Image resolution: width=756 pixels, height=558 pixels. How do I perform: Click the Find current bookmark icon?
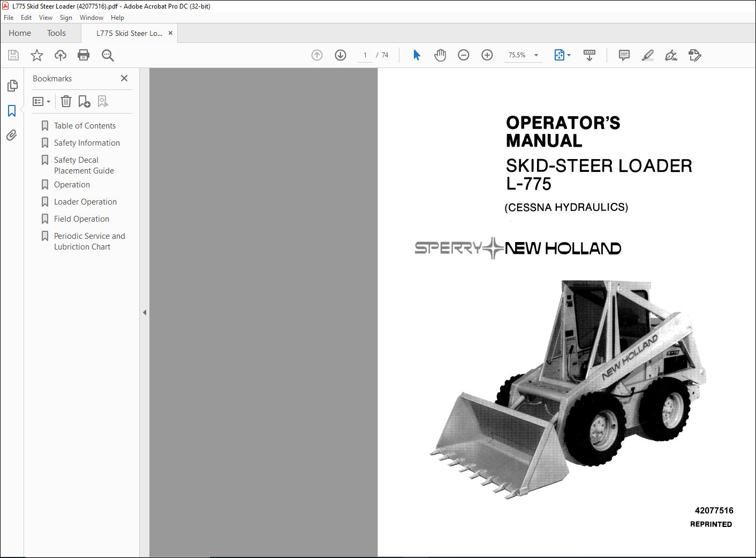[103, 101]
